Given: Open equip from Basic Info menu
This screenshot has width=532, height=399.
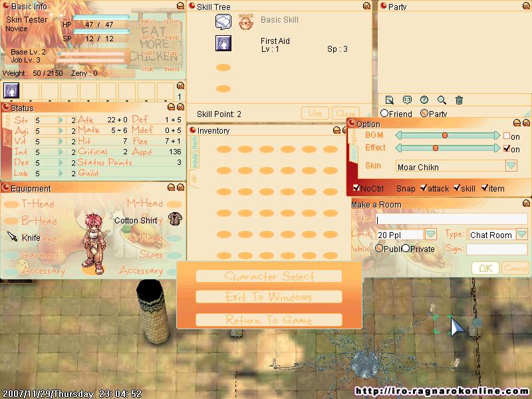Looking at the screenshot, I should (172, 37).
